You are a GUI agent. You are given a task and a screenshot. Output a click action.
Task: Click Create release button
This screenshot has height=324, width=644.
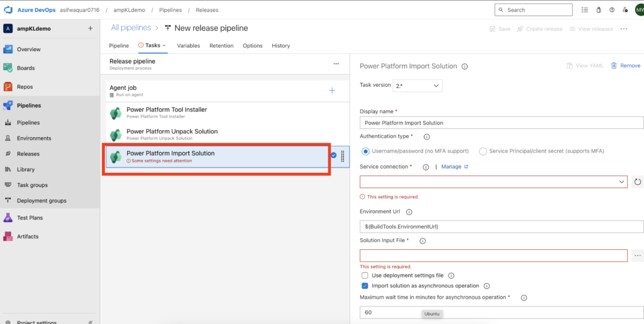pos(540,29)
